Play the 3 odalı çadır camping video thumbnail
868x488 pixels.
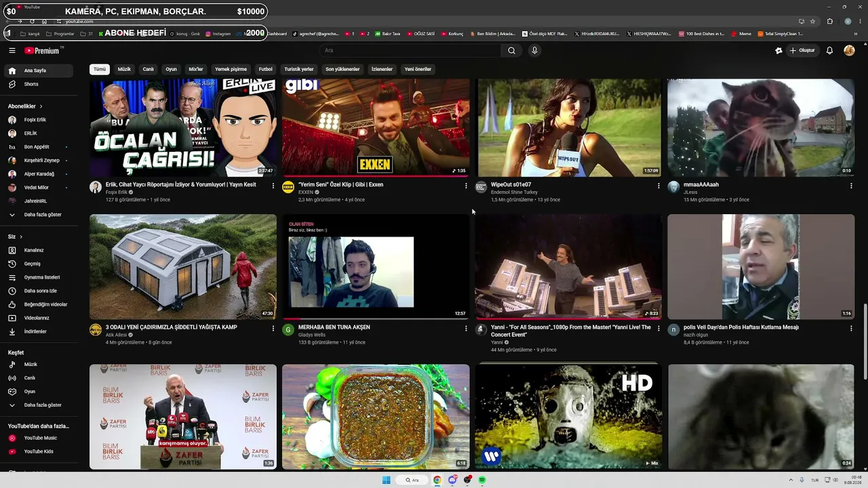pos(183,266)
